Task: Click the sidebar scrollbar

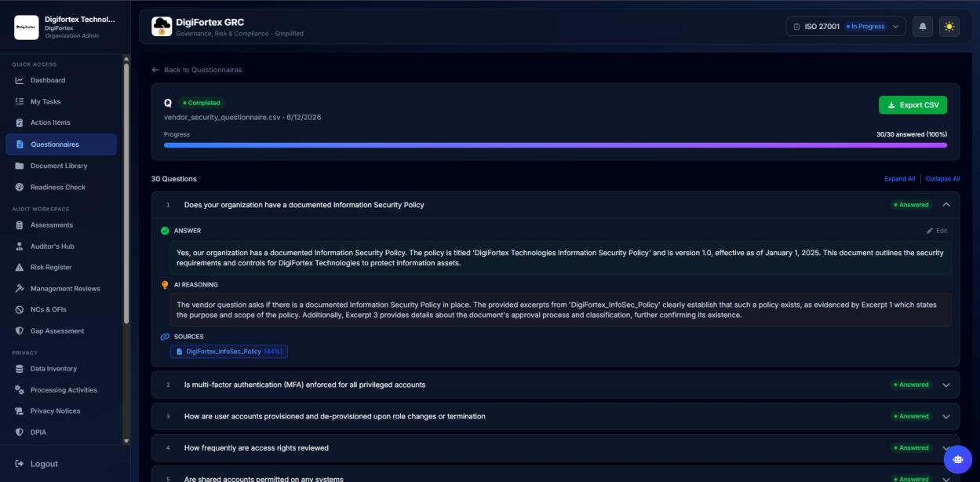Action: [126, 192]
